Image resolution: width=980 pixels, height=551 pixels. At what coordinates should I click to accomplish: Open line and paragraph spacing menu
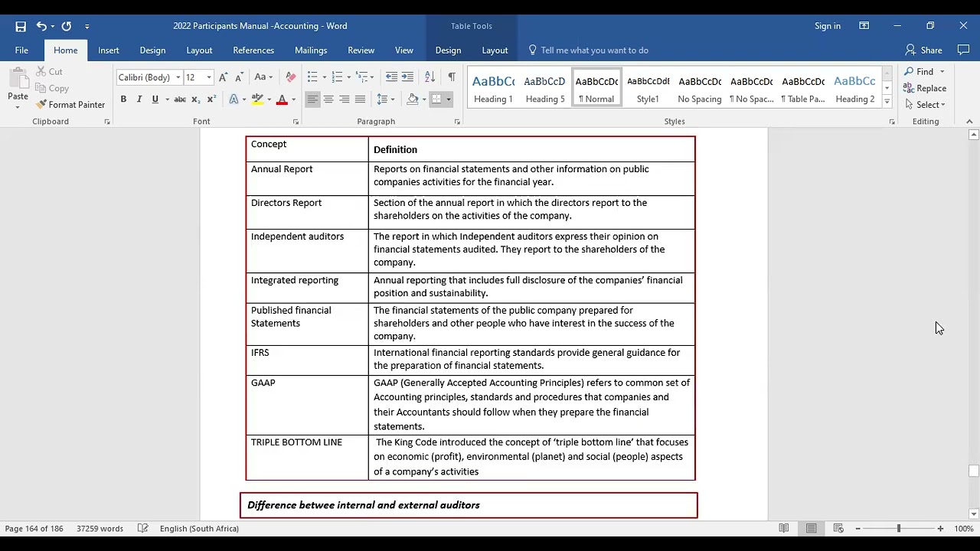click(384, 99)
